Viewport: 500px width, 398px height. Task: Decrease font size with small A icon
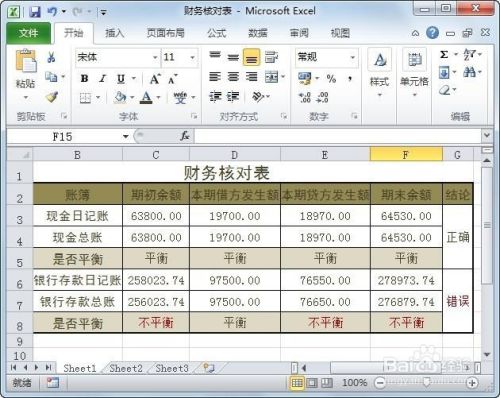coord(172,80)
